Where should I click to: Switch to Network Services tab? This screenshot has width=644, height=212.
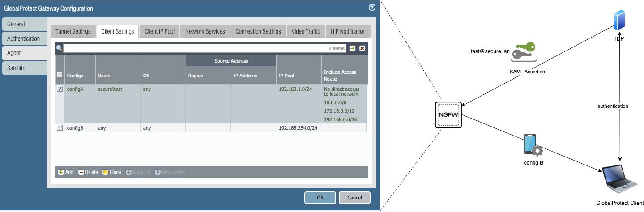click(205, 31)
